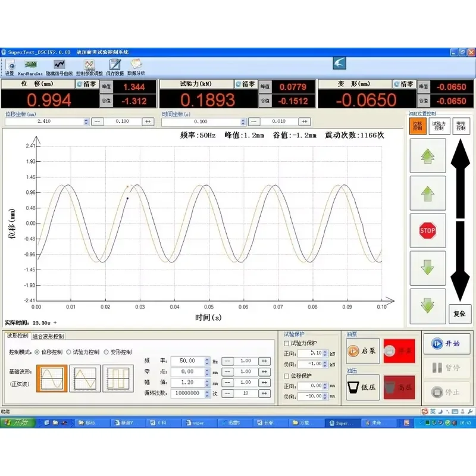
Task: Click 清零 zero button for 试验力
Action: click(x=245, y=84)
